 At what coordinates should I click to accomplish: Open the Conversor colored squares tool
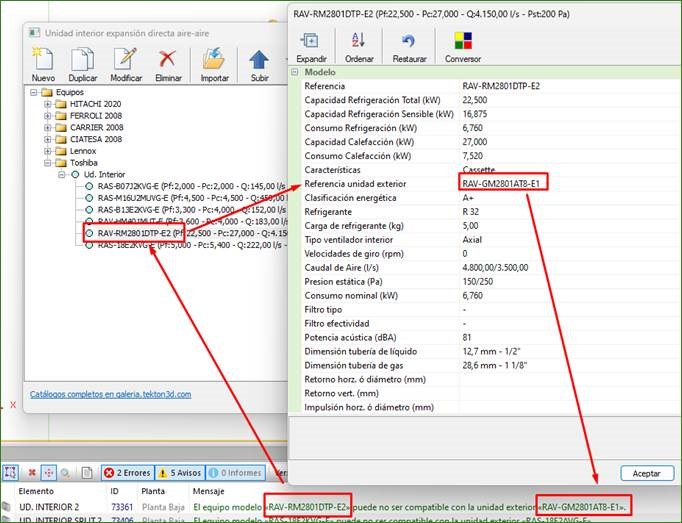(x=463, y=40)
